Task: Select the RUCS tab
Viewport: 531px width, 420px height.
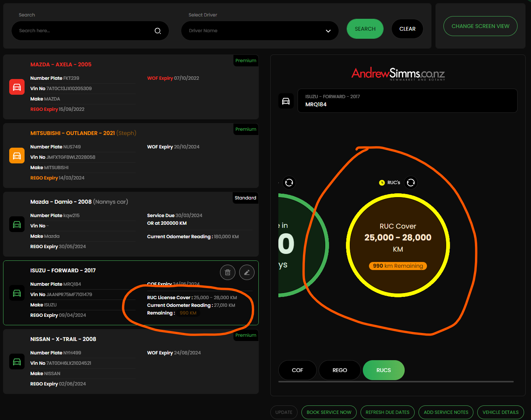Action: (384, 370)
